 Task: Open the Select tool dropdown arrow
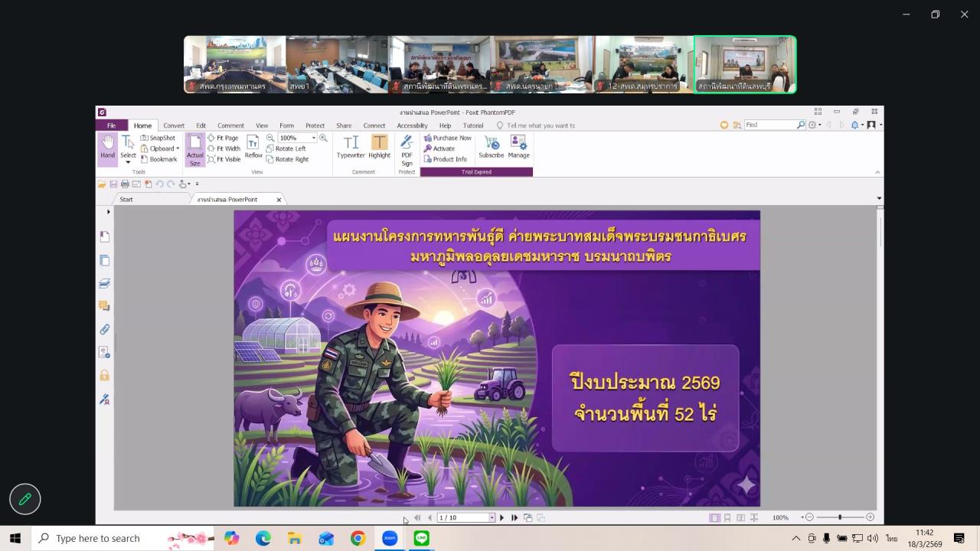[128, 161]
